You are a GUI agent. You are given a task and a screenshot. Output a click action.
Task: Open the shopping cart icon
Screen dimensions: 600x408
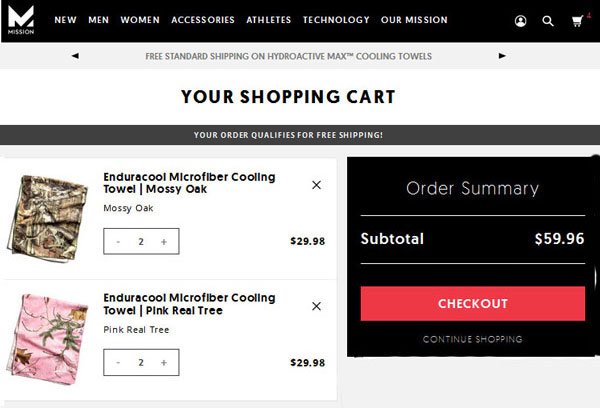[x=577, y=21]
